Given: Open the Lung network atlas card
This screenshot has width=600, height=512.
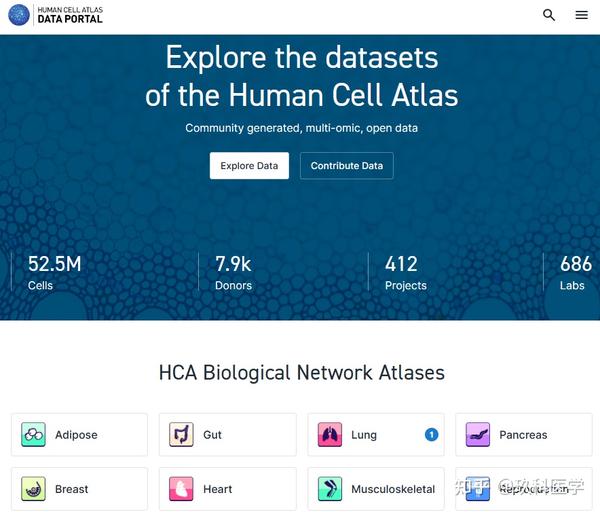Looking at the screenshot, I should (375, 435).
